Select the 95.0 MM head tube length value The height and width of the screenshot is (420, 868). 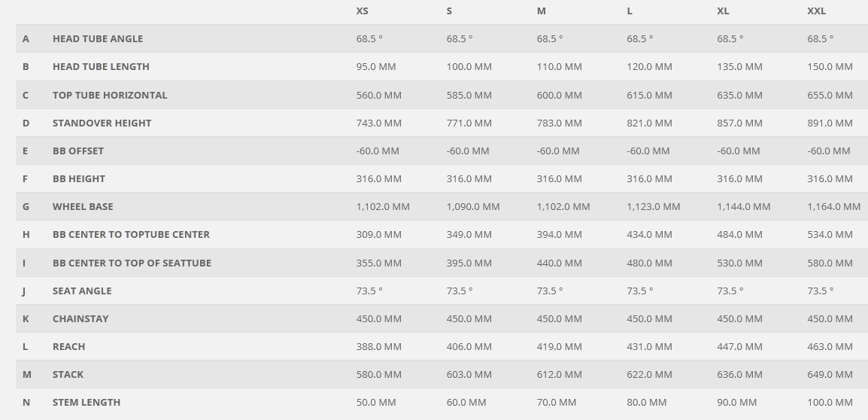376,66
